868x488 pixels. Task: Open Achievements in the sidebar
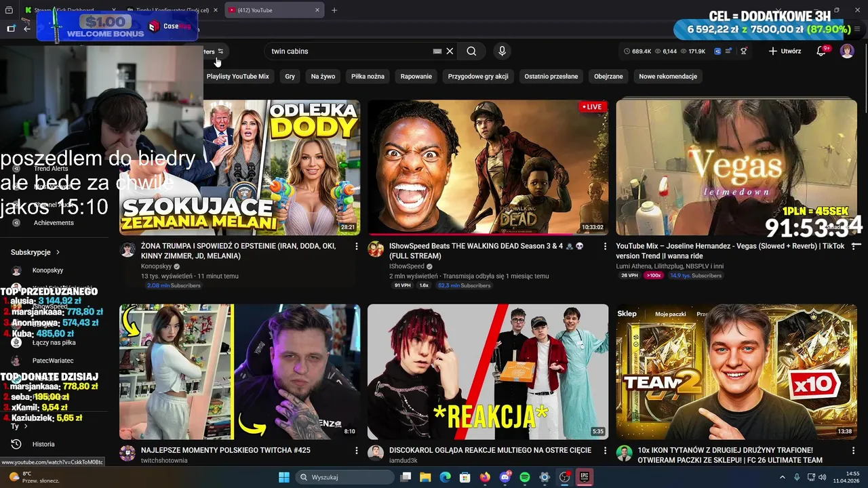[54, 222]
